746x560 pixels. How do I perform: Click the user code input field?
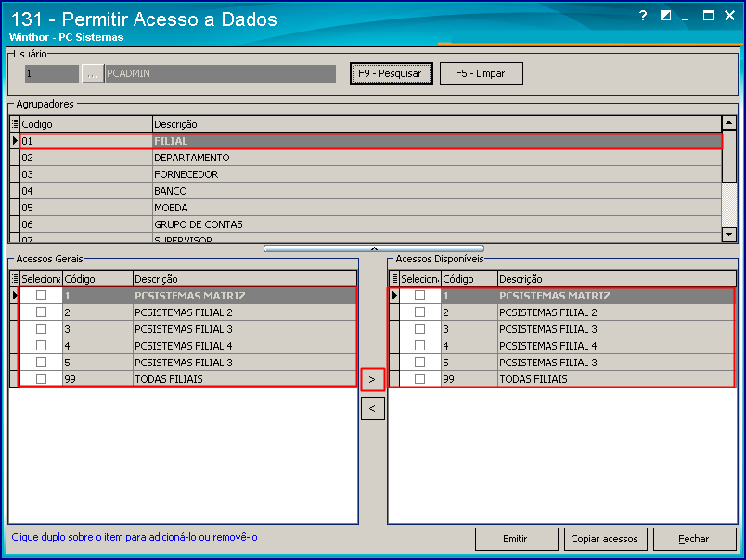click(52, 73)
